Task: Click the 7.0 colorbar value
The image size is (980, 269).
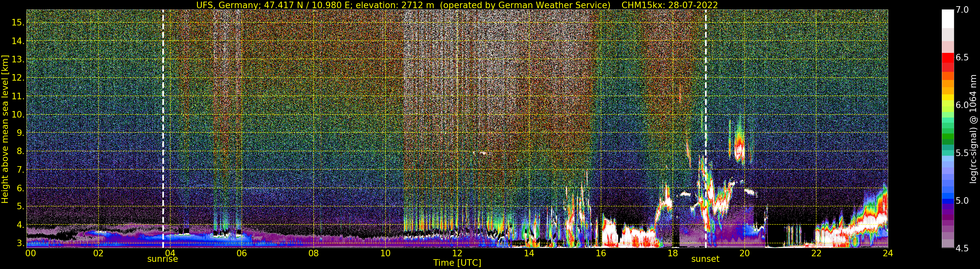Action: click(962, 10)
